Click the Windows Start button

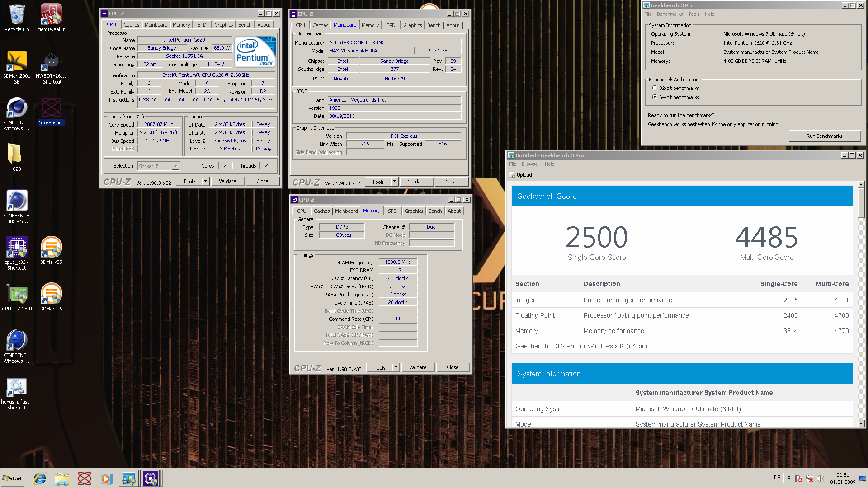coord(13,479)
